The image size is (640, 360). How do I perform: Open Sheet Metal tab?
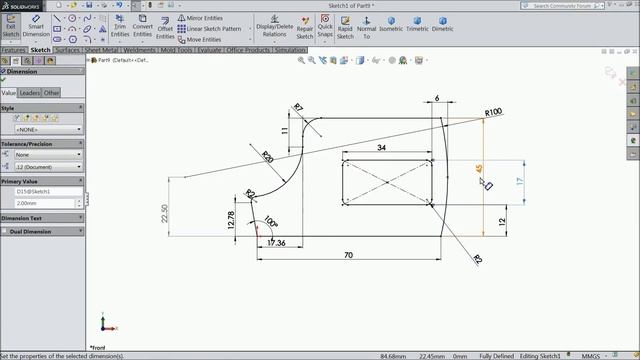point(101,50)
